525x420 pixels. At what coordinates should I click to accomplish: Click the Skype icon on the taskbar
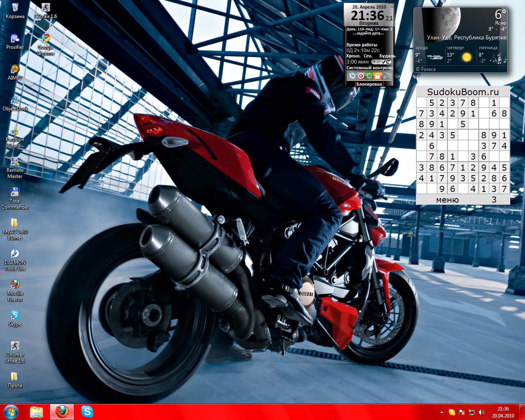coord(87,412)
